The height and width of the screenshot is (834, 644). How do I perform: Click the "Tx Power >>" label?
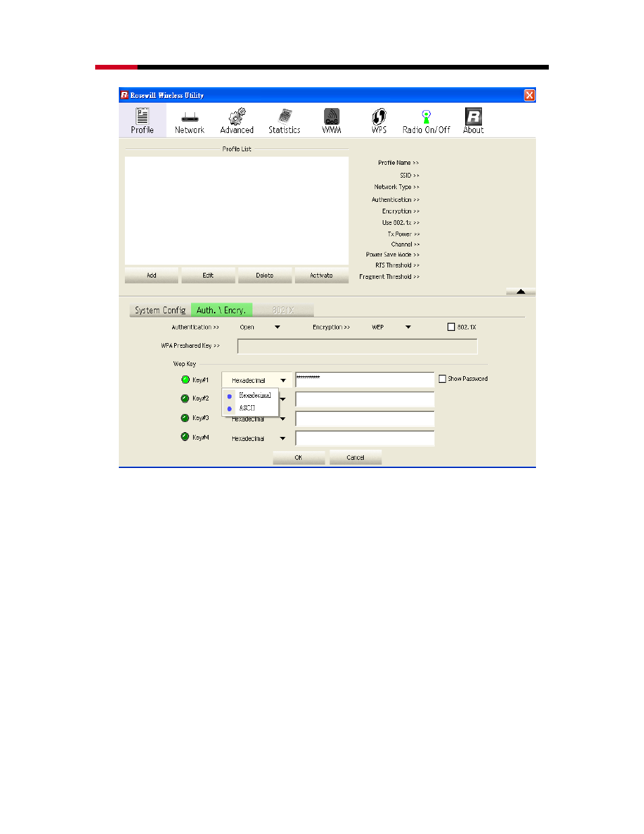tap(403, 234)
